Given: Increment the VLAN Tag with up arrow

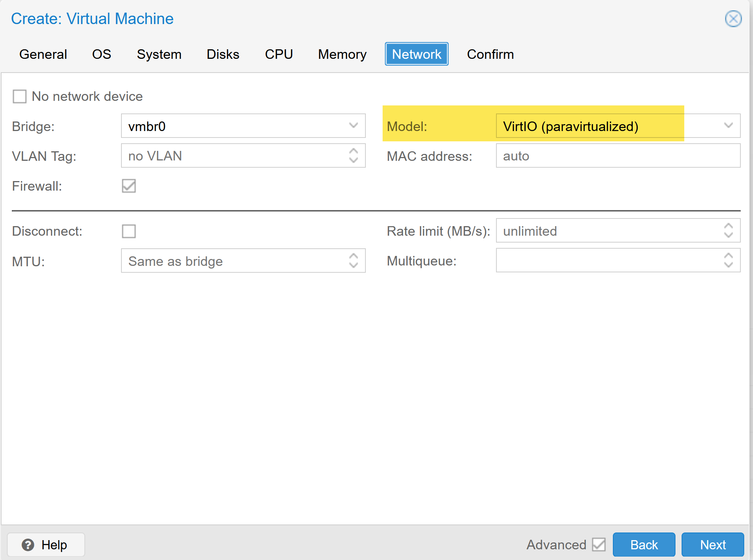Looking at the screenshot, I should [x=354, y=151].
